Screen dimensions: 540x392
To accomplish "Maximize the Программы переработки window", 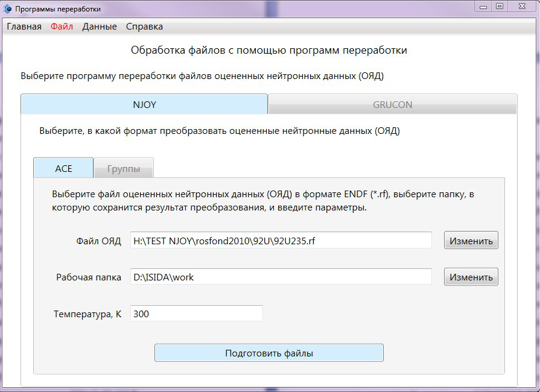I will (500, 7).
